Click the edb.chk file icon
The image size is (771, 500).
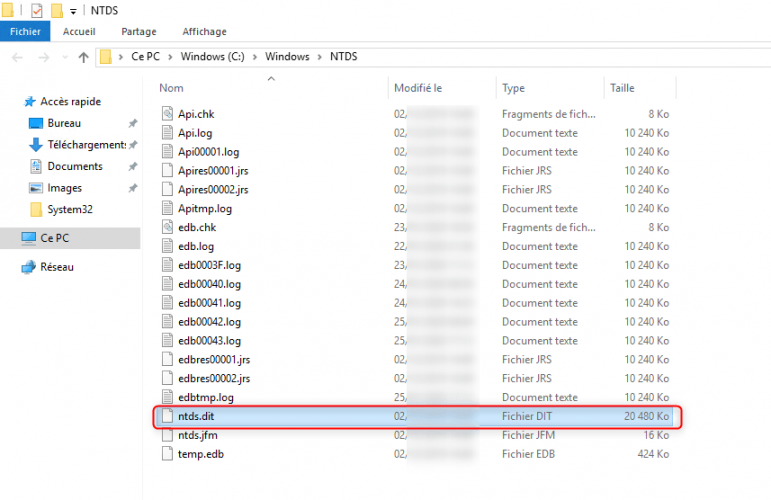tap(167, 227)
